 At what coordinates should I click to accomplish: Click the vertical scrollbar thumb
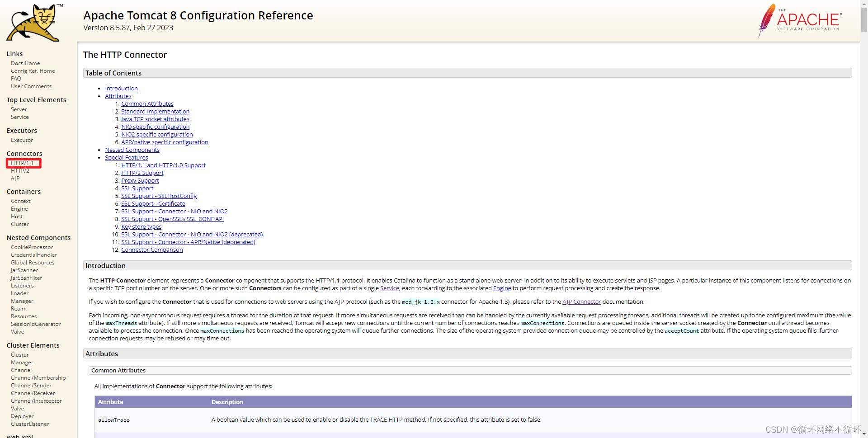pos(864,19)
